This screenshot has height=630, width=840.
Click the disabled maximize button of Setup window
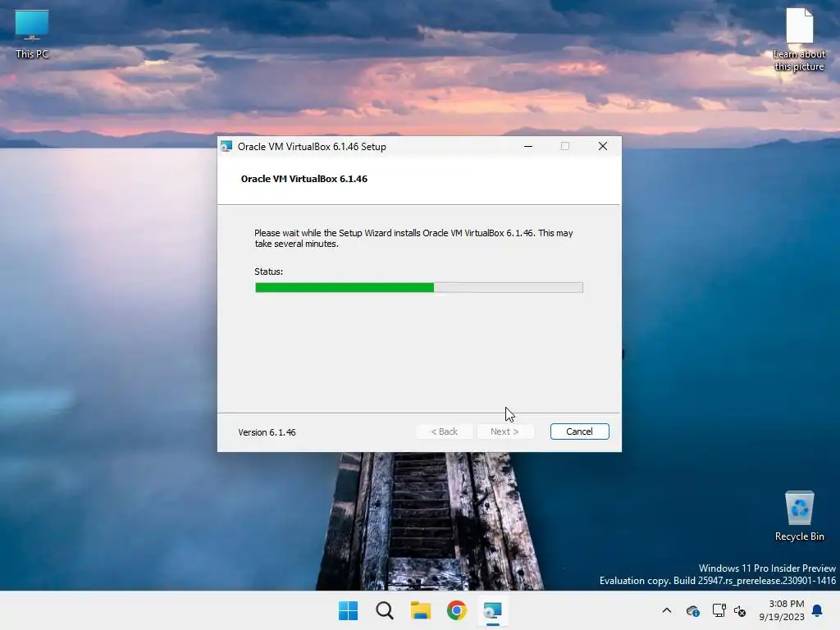564,146
